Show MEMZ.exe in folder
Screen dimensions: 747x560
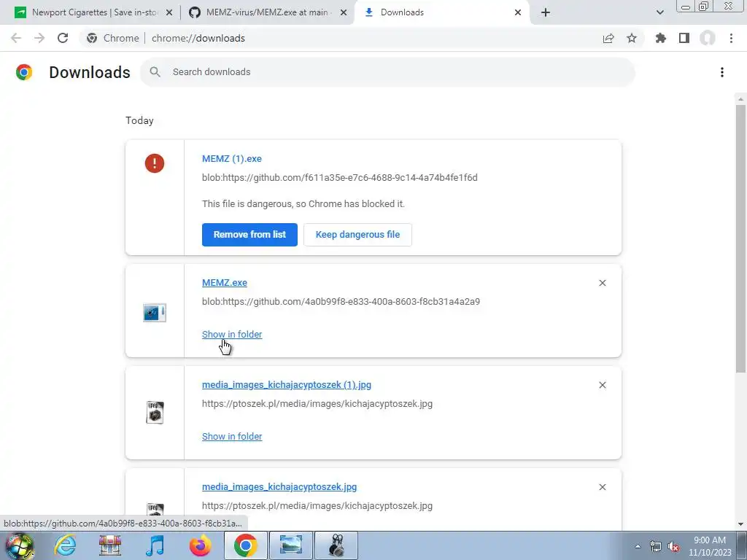pyautogui.click(x=232, y=334)
